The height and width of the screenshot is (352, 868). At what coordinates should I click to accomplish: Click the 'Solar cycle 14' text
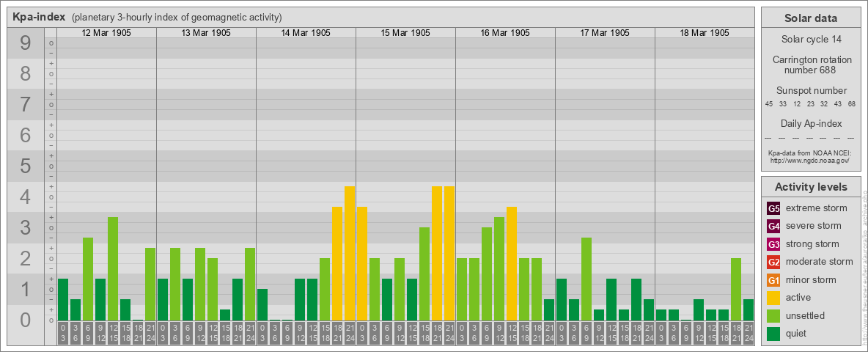[x=811, y=40]
